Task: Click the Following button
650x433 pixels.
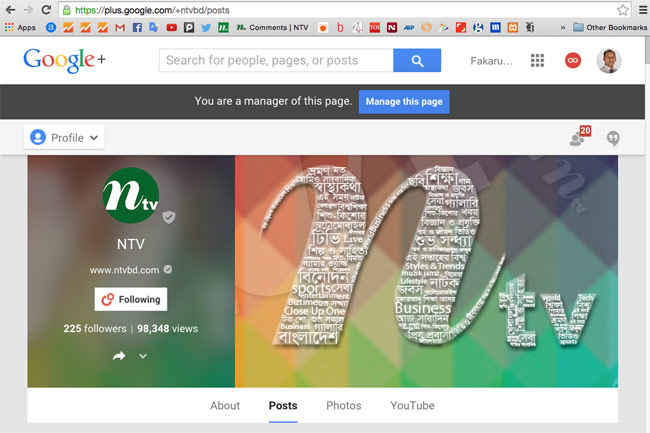Action: (x=131, y=299)
